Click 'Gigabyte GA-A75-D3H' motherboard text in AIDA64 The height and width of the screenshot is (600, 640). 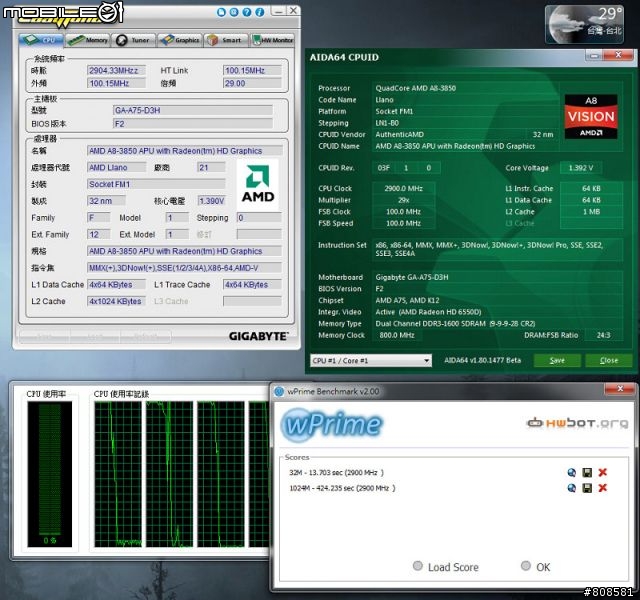click(x=411, y=277)
